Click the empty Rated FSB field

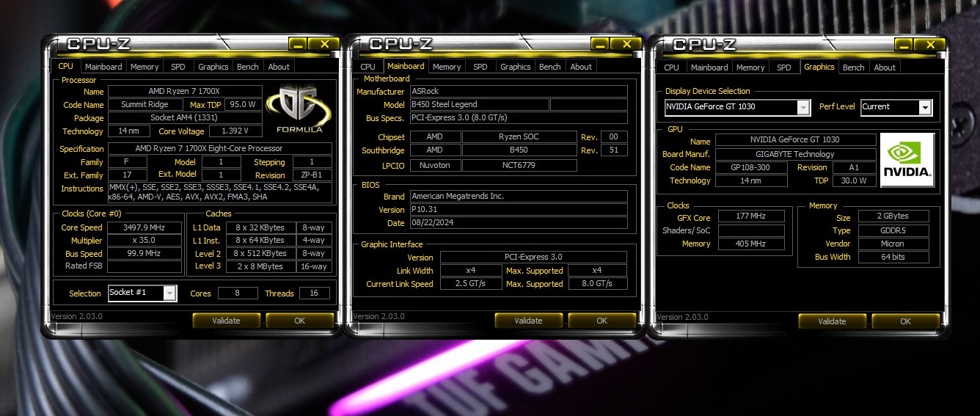pos(145,266)
